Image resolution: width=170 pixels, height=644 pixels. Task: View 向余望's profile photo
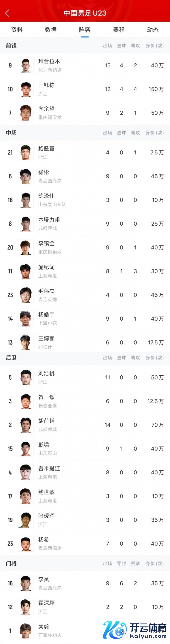coord(25,113)
